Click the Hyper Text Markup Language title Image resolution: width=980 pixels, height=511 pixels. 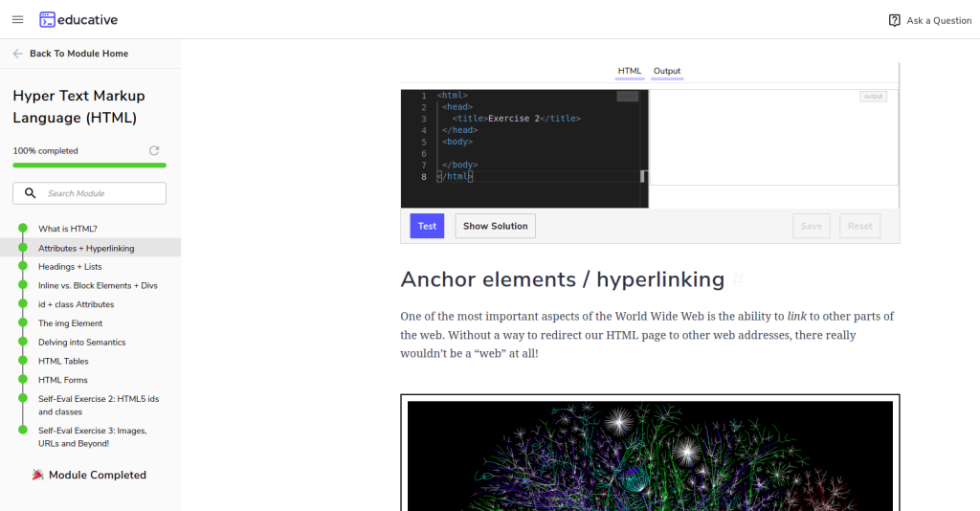tap(78, 107)
